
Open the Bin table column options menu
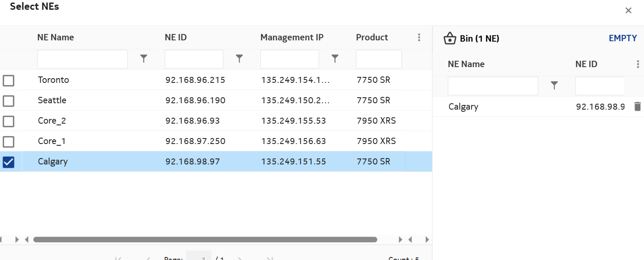638,64
